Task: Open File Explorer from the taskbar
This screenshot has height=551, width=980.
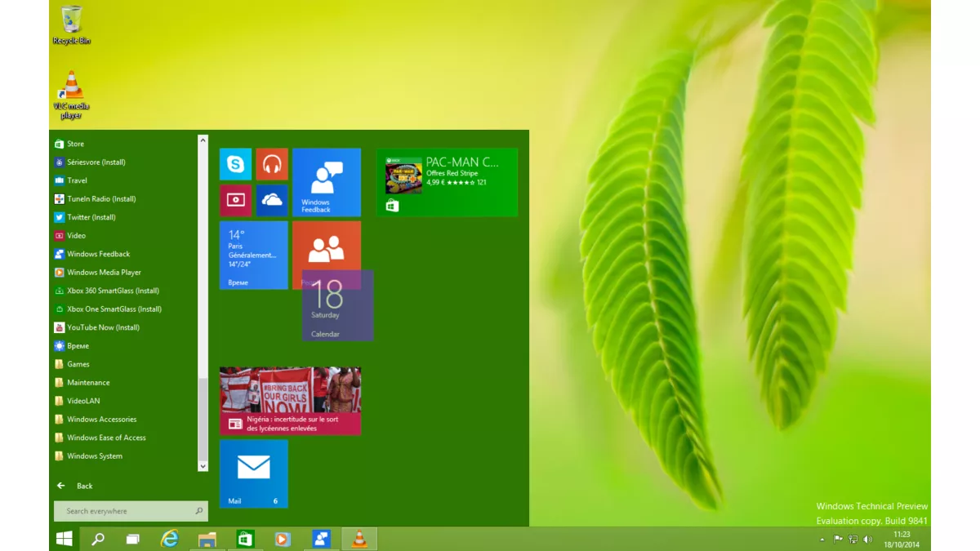Action: [207, 539]
